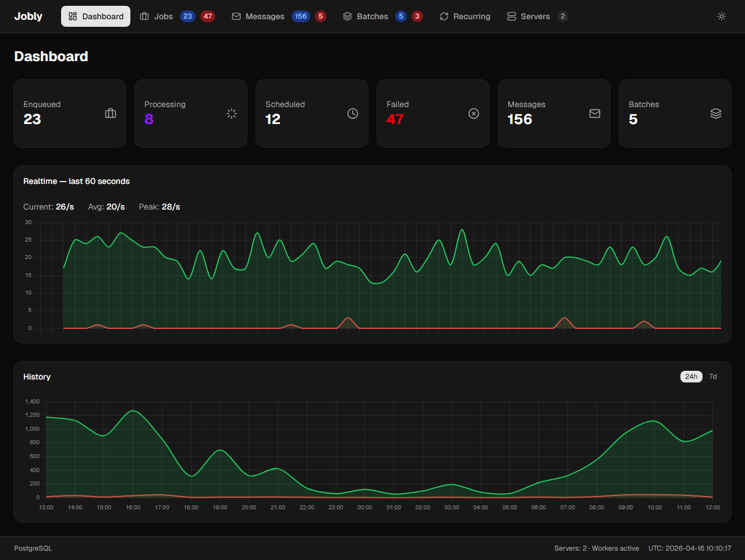Switch History chart to 7d range

tap(713, 377)
